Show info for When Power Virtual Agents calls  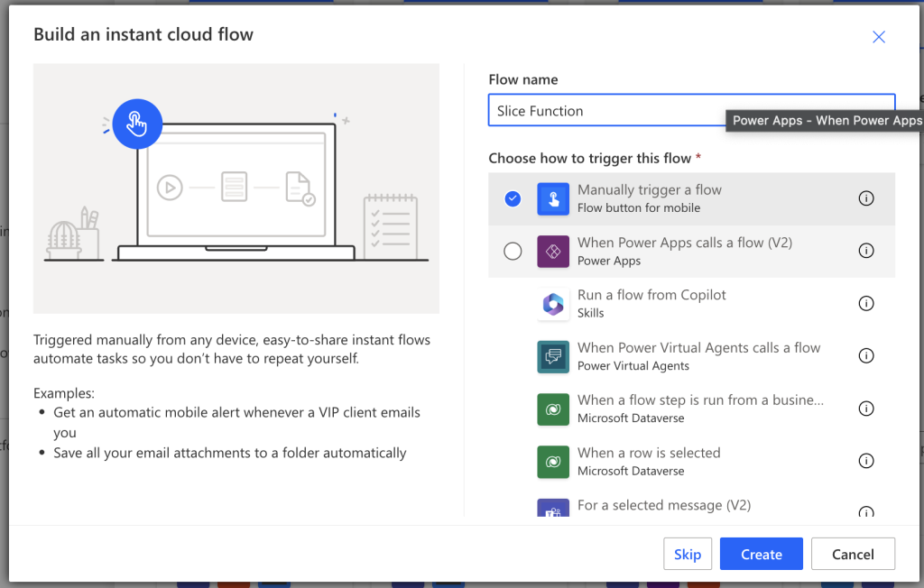tap(866, 356)
